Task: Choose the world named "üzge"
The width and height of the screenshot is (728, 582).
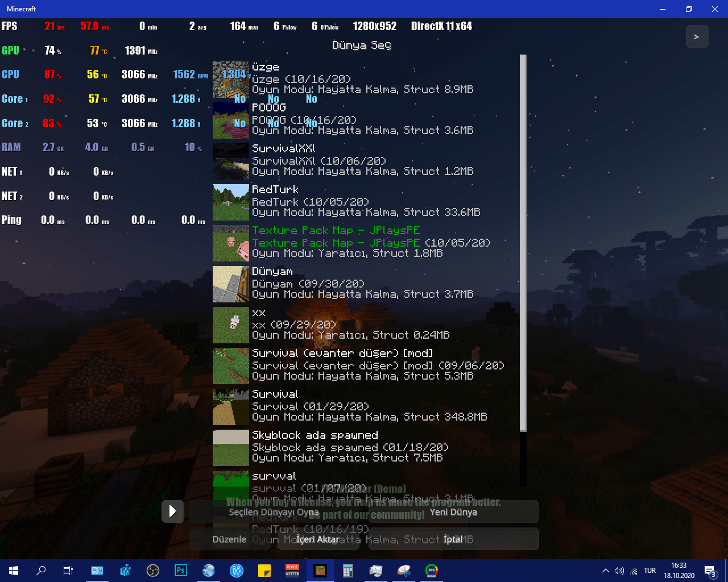Action: (365, 80)
